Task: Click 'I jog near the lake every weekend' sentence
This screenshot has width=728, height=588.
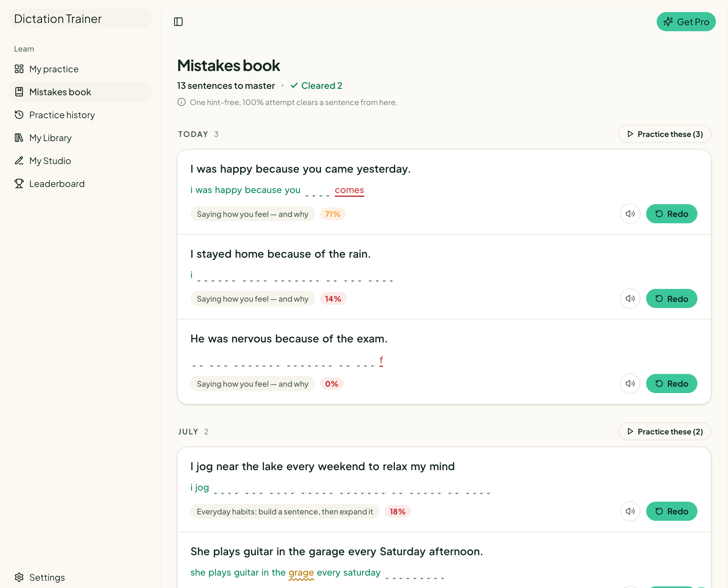Action: (322, 466)
